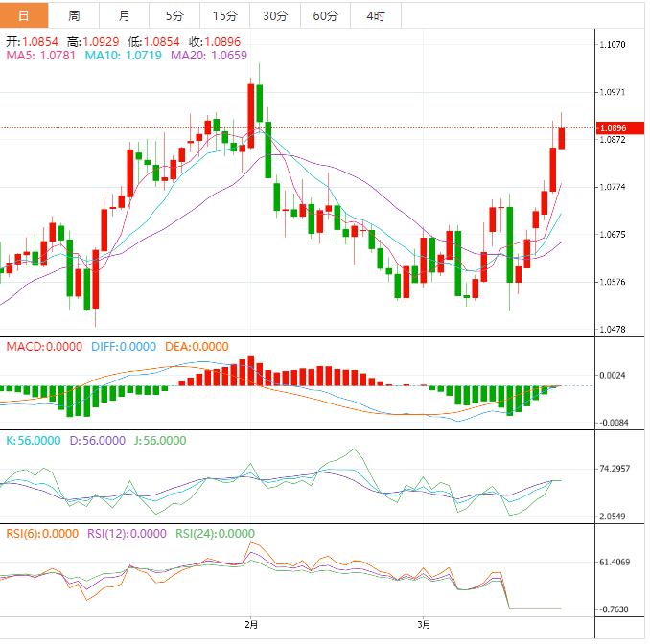The height and width of the screenshot is (644, 650).
Task: Select the 日 (daily) timeframe tab
Action: click(x=24, y=16)
